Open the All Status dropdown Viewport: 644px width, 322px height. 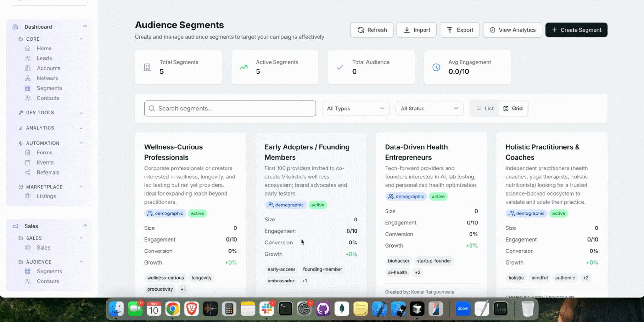point(429,108)
